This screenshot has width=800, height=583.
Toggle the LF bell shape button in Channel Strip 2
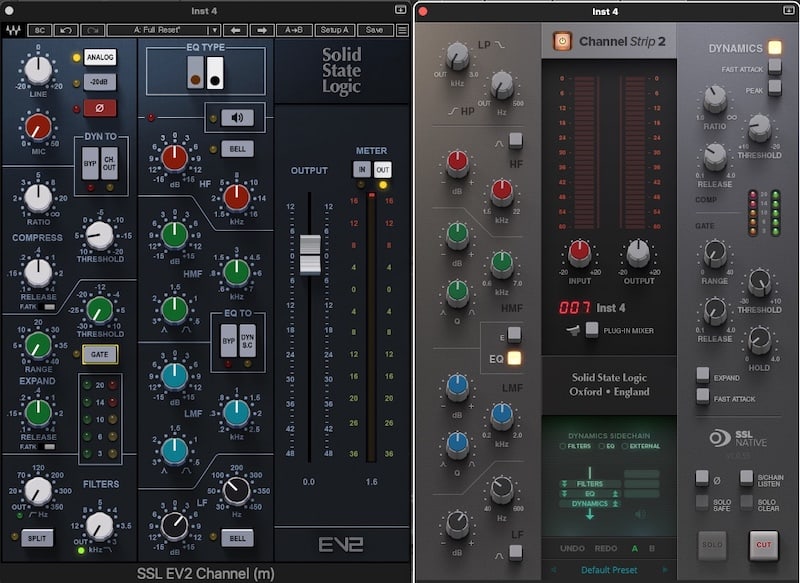[x=515, y=551]
